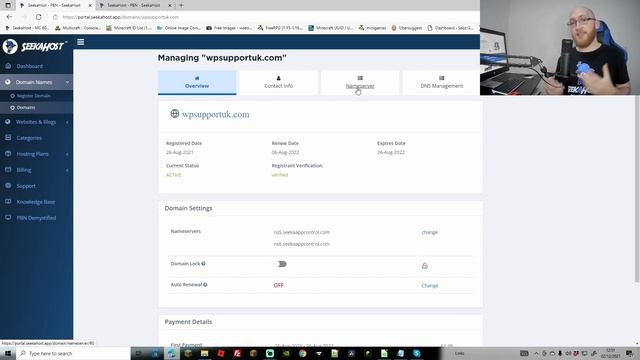640x360 pixels.
Task: Click the browser back arrow
Action: [x=9, y=17]
